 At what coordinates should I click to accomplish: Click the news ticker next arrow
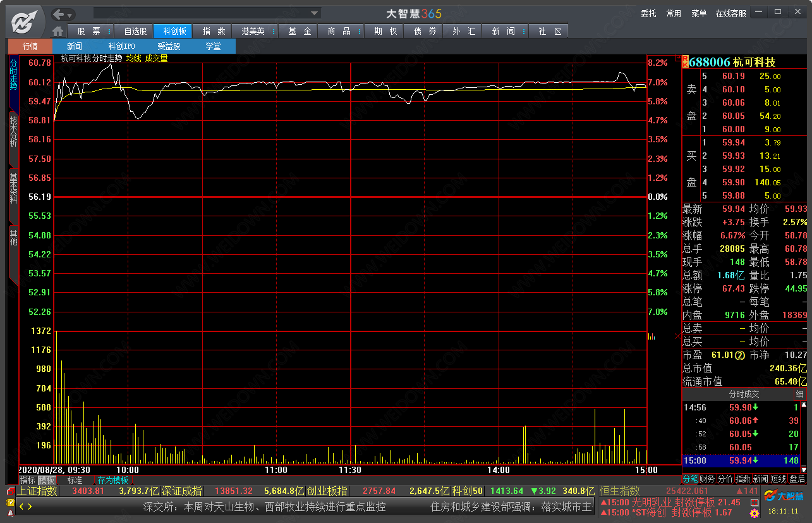29,507
